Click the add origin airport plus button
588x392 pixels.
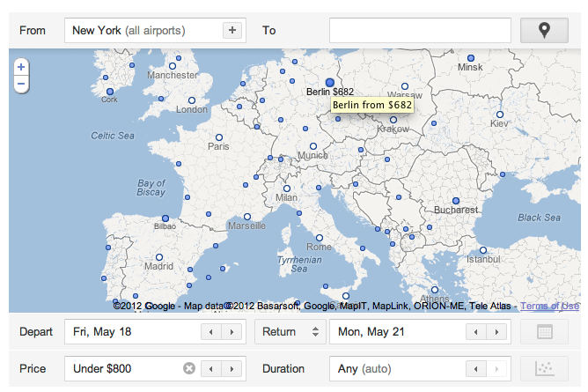(232, 30)
